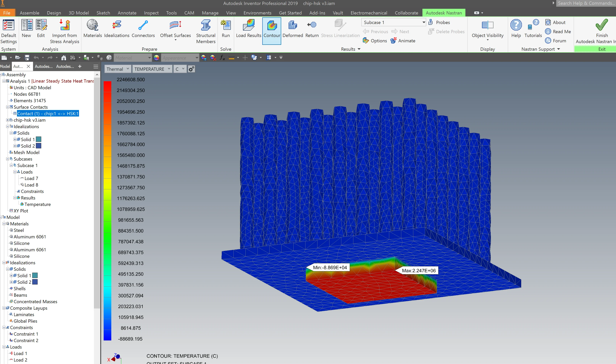Viewport: 616px width, 364px height.
Task: Select Contact (1) chip:1 HSK:1 item
Action: pyautogui.click(x=48, y=114)
